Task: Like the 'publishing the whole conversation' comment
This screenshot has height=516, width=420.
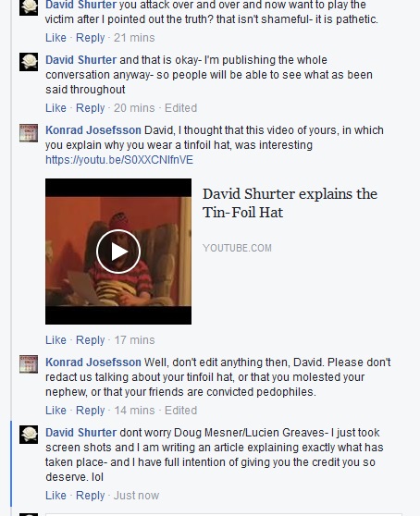Action: coord(56,108)
